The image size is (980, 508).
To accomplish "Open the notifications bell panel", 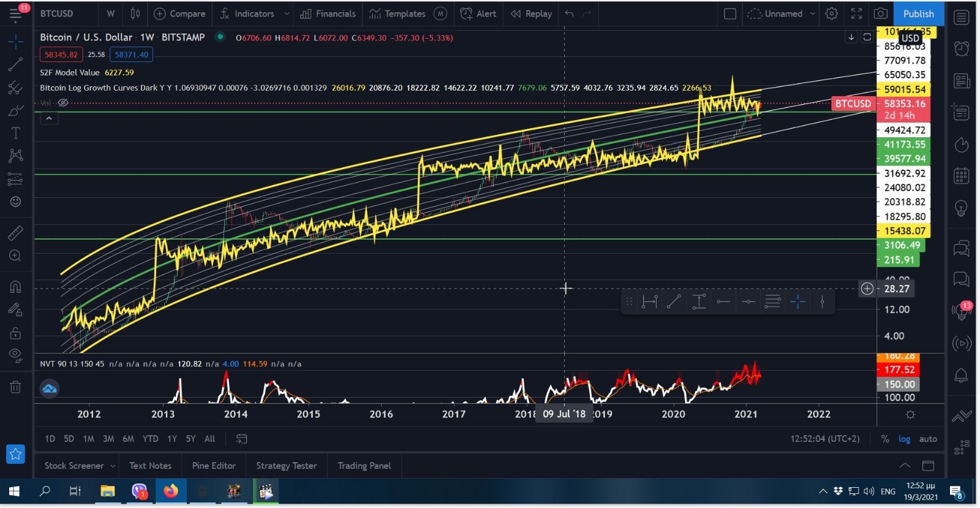I will pos(962,375).
